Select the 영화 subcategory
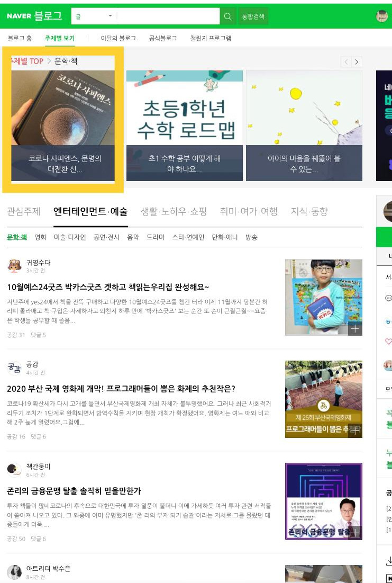This screenshot has width=392, height=583. [41, 237]
